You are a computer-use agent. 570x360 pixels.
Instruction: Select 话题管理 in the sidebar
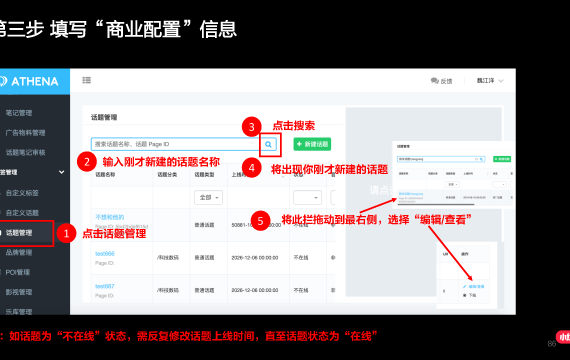[x=19, y=233]
